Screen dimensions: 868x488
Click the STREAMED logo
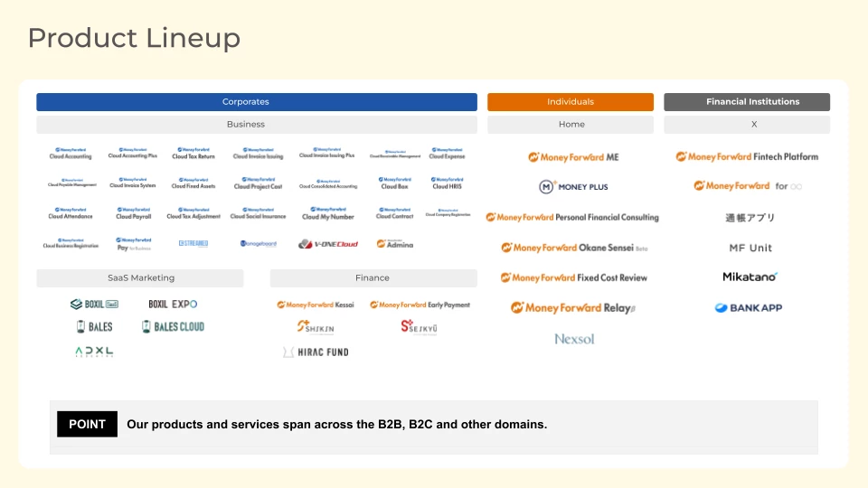tap(193, 243)
